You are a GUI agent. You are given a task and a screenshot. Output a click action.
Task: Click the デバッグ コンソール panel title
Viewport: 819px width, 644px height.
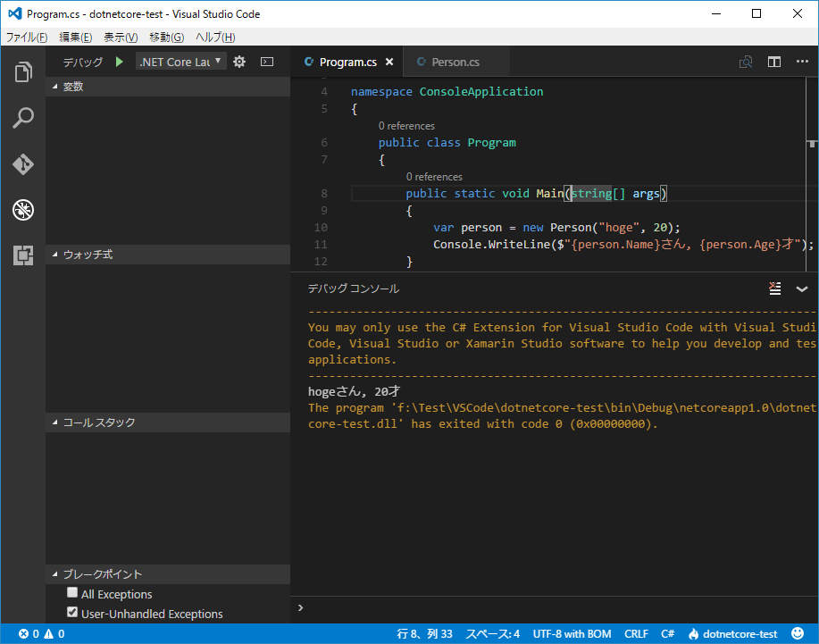pos(354,289)
